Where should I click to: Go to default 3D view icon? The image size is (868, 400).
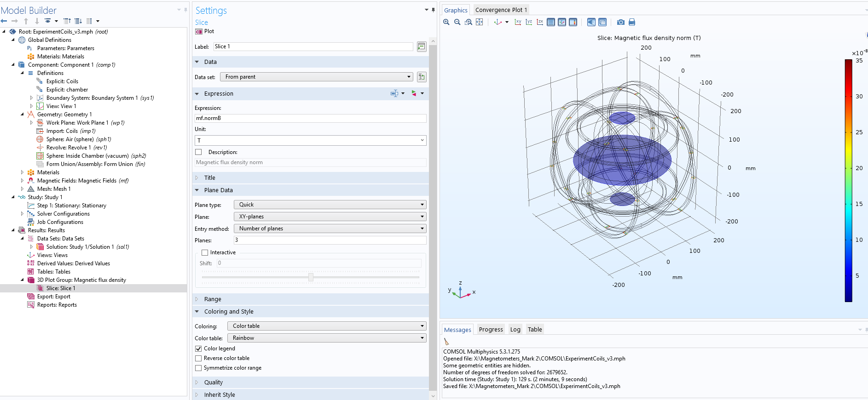click(x=498, y=22)
